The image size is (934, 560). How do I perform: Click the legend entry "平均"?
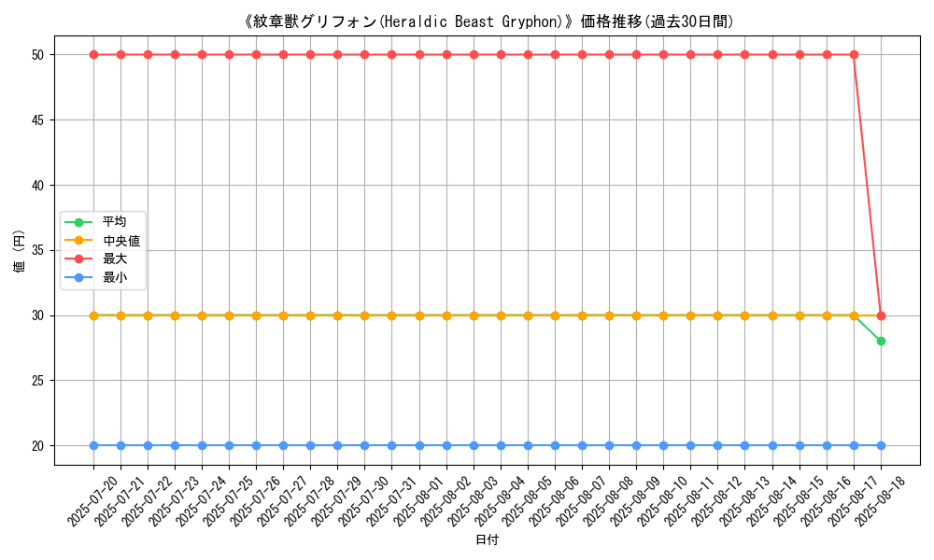click(x=114, y=222)
